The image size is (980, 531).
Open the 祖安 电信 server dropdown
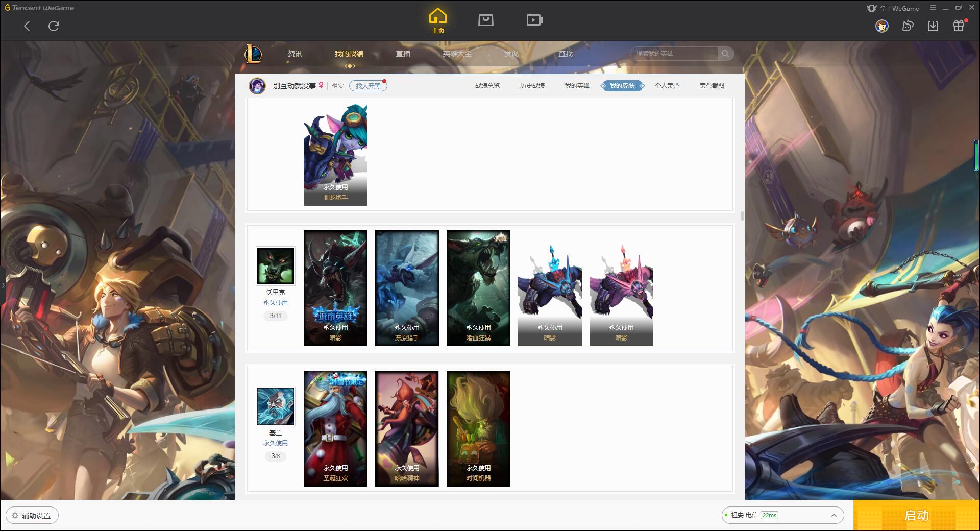pos(782,515)
